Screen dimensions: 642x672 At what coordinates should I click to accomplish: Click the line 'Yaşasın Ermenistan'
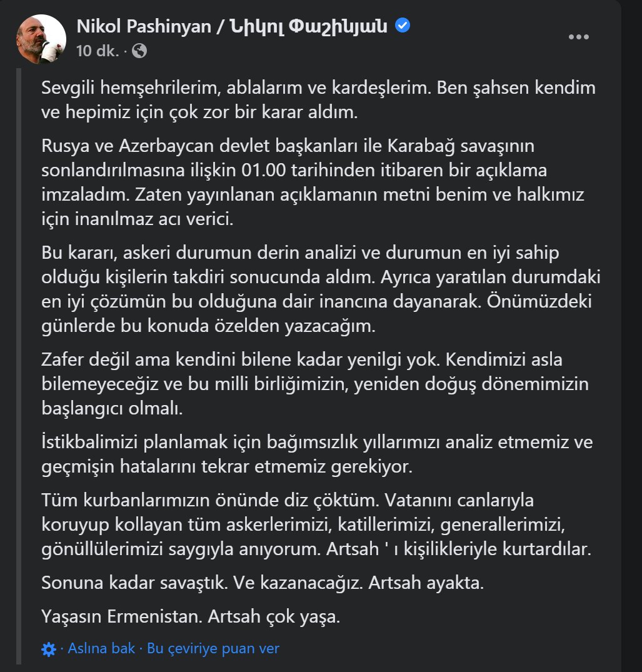(x=191, y=617)
